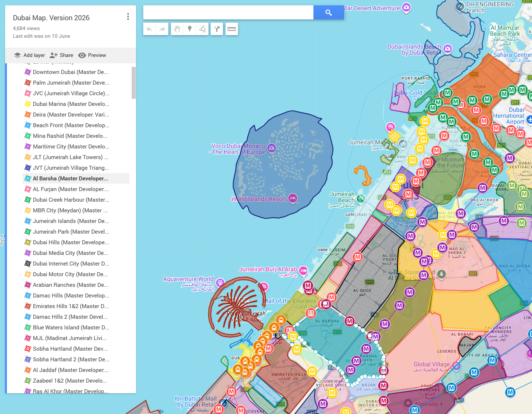Select the hand pan tool

[177, 29]
